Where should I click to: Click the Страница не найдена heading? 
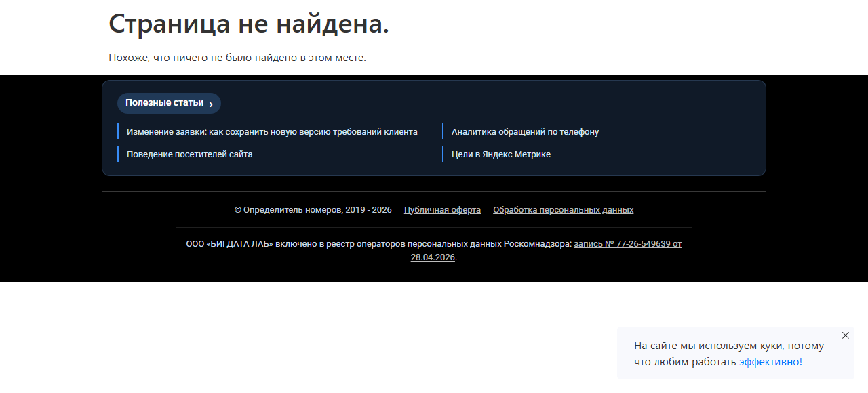(249, 24)
